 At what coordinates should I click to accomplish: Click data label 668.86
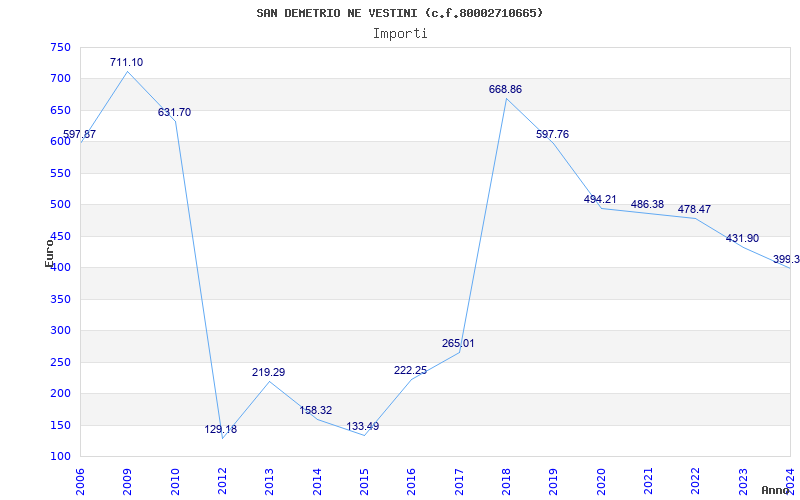pos(505,89)
